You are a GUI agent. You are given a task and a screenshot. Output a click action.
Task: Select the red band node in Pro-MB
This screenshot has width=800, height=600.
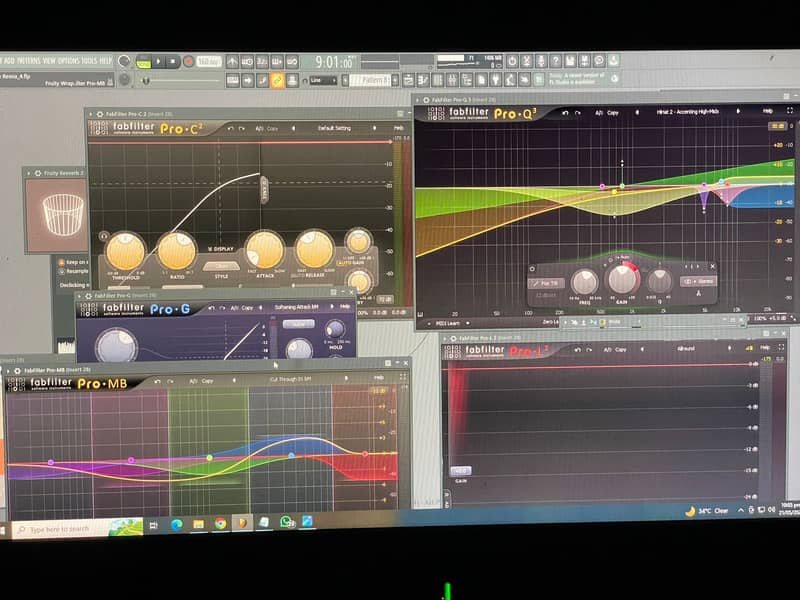(x=365, y=454)
